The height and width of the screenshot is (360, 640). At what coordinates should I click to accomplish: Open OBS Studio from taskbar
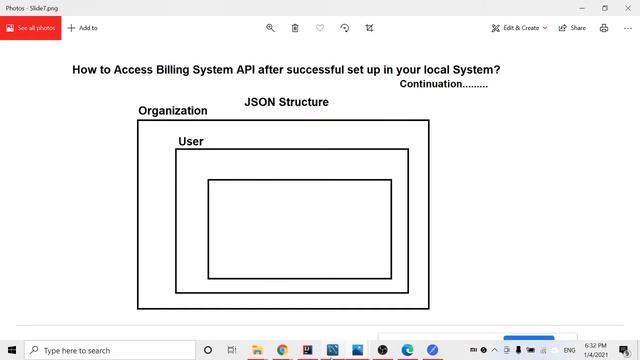(x=382, y=350)
